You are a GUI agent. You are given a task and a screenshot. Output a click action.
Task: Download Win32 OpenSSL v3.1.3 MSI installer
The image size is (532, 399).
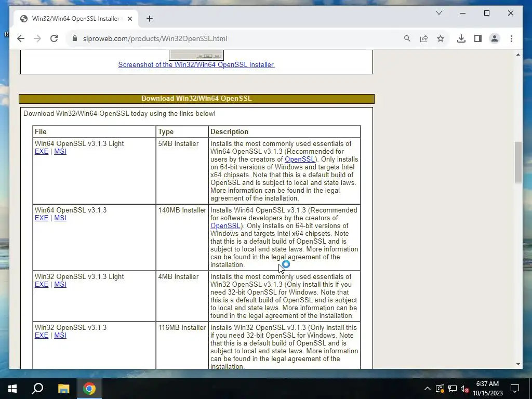[x=60, y=335]
